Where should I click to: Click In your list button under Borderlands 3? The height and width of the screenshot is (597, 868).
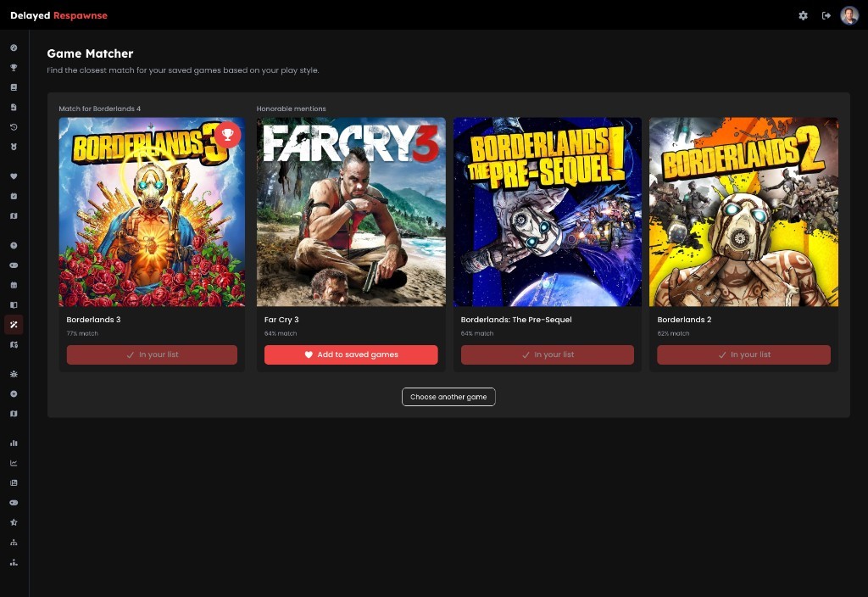point(152,354)
